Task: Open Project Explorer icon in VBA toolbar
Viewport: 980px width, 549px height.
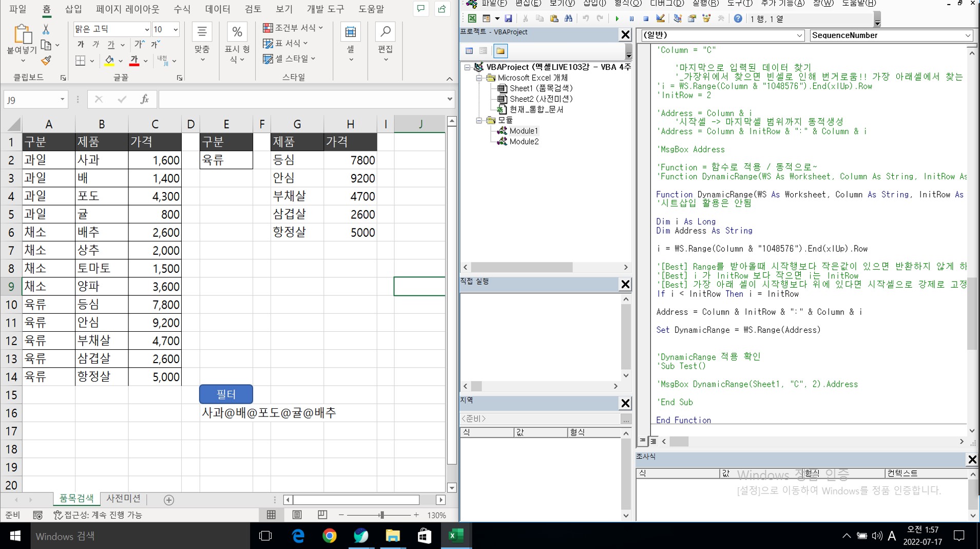Action: pos(678,18)
